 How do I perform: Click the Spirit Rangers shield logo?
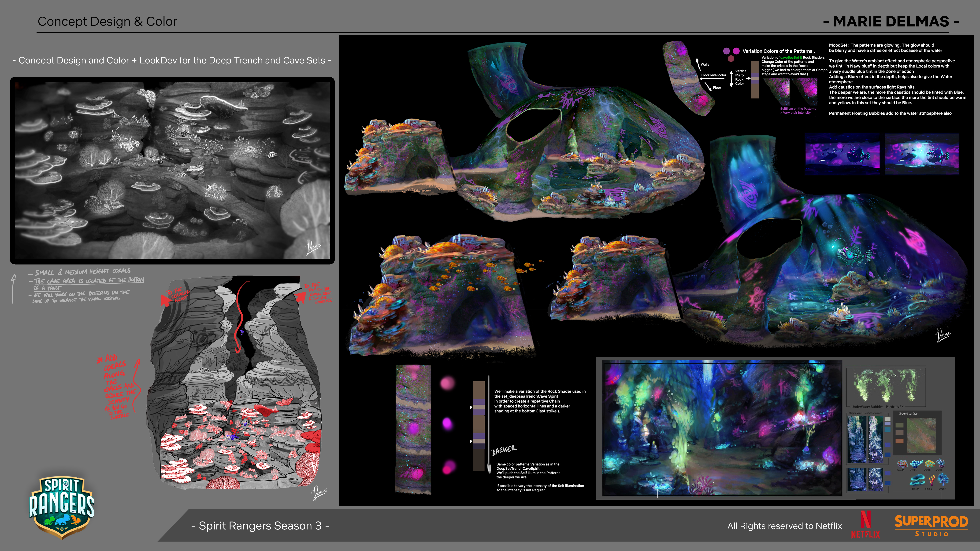click(x=62, y=508)
